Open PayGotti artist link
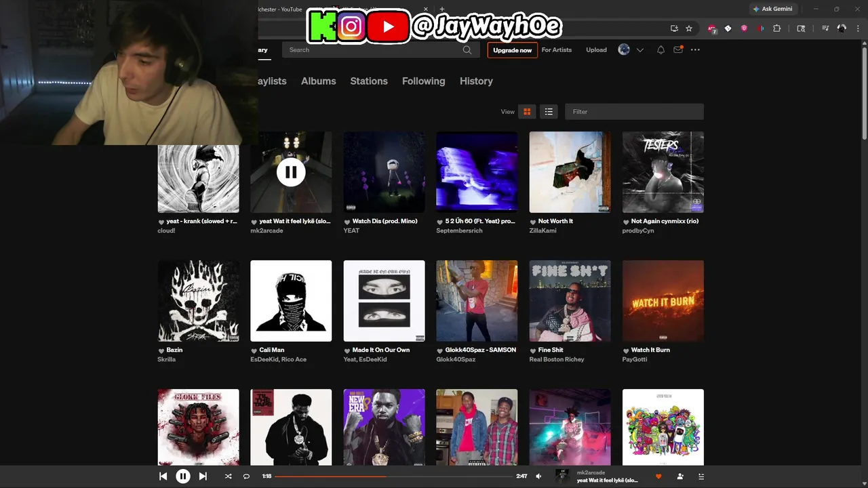 [x=635, y=359]
